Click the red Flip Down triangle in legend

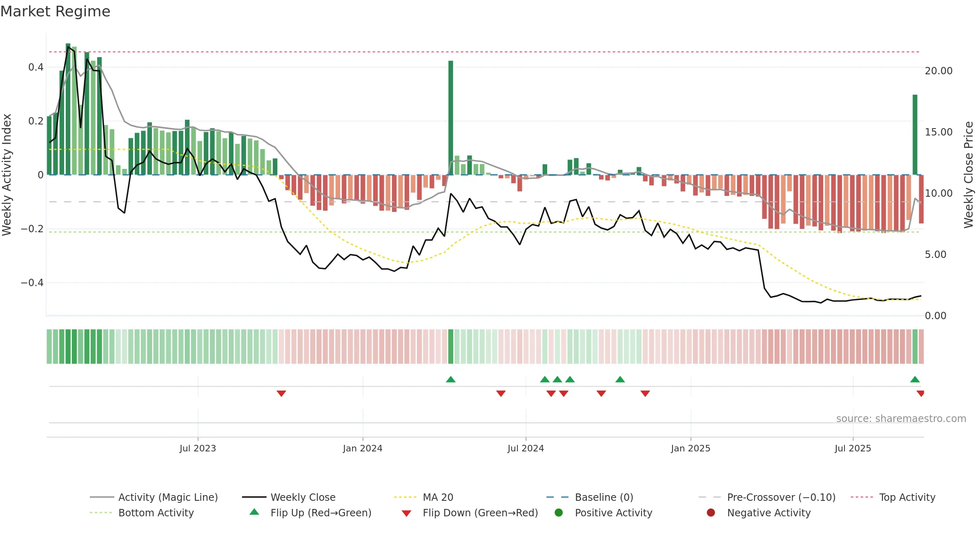[406, 513]
